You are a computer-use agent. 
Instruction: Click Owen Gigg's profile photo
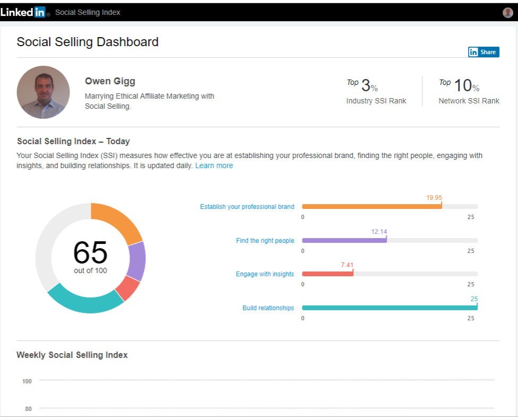[x=43, y=92]
